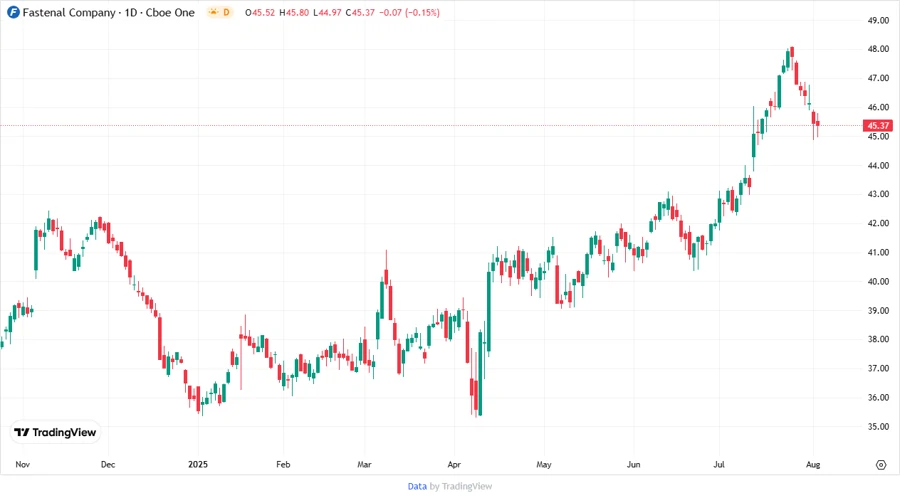900x498 pixels.
Task: Click the 47.00 price axis label
Action: click(x=878, y=78)
